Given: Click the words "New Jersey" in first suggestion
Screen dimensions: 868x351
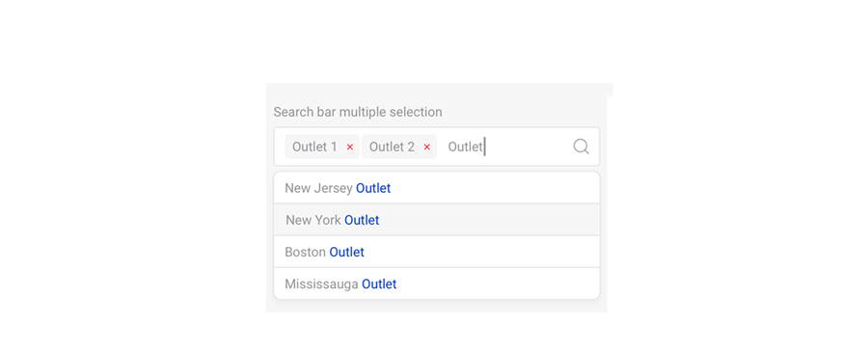Looking at the screenshot, I should pyautogui.click(x=319, y=189).
